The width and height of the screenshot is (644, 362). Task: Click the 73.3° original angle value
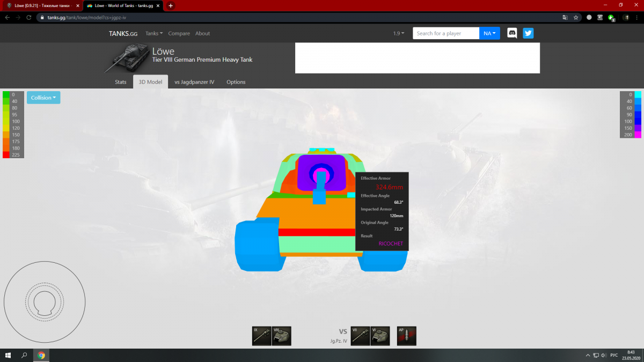pos(398,229)
